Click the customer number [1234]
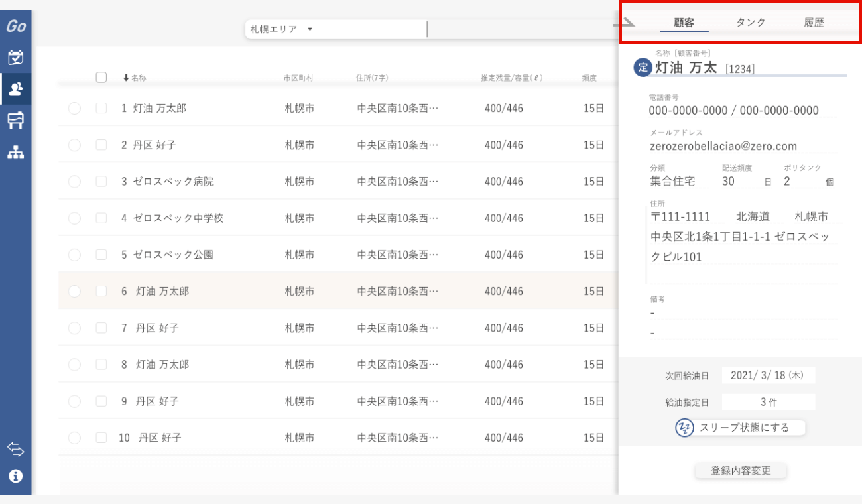 coord(740,69)
